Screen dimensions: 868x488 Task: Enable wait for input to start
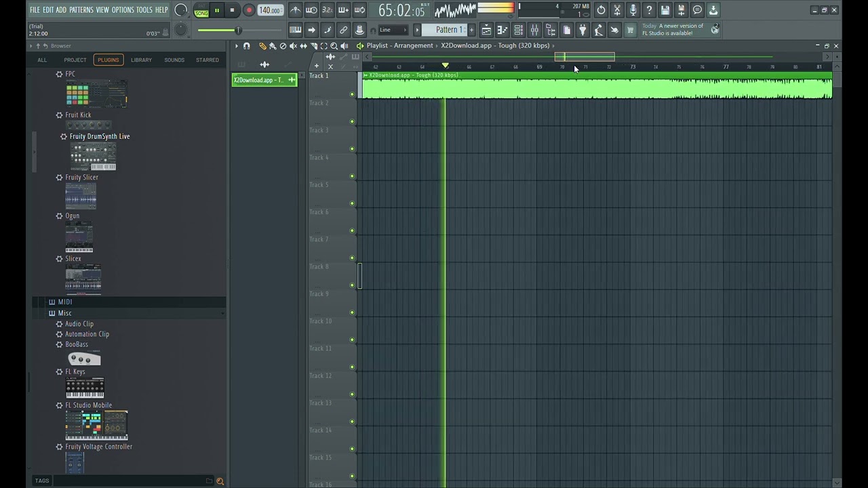(311, 10)
